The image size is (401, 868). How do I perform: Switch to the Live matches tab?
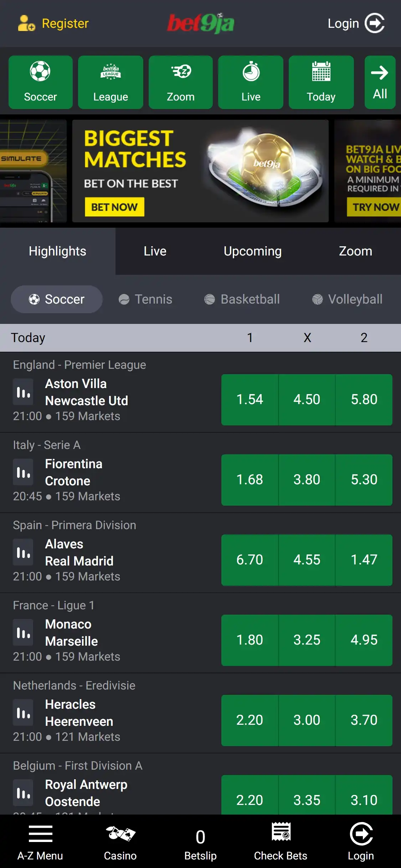tap(155, 251)
